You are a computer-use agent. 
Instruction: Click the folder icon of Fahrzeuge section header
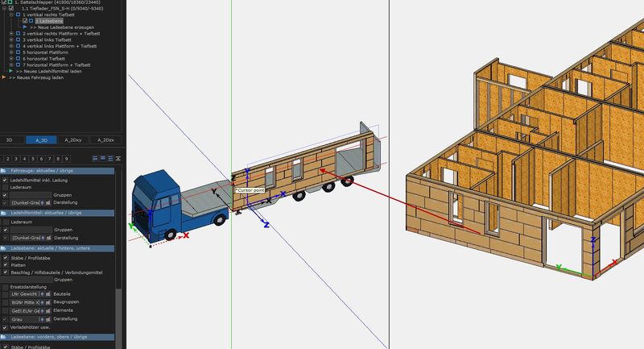pos(3,172)
